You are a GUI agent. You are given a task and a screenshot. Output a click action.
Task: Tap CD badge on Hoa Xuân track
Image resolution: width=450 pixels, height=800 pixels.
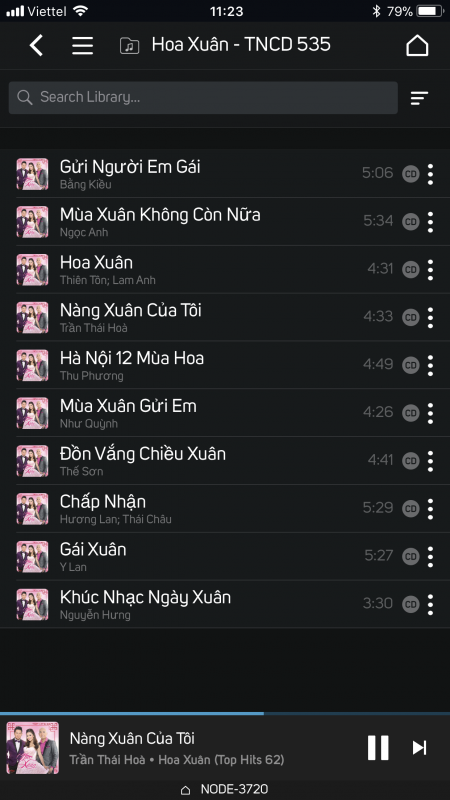click(x=411, y=269)
